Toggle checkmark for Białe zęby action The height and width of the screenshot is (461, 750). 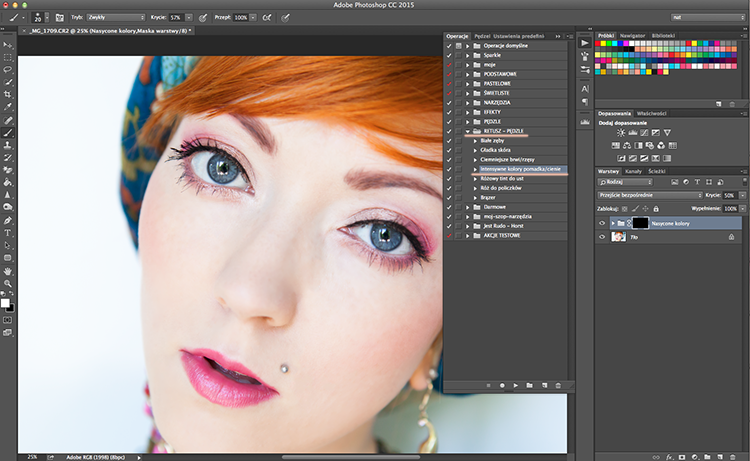(x=449, y=141)
